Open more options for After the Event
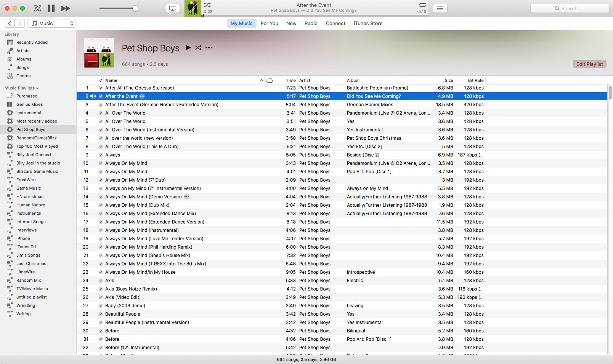613x364 pixels. [142, 96]
